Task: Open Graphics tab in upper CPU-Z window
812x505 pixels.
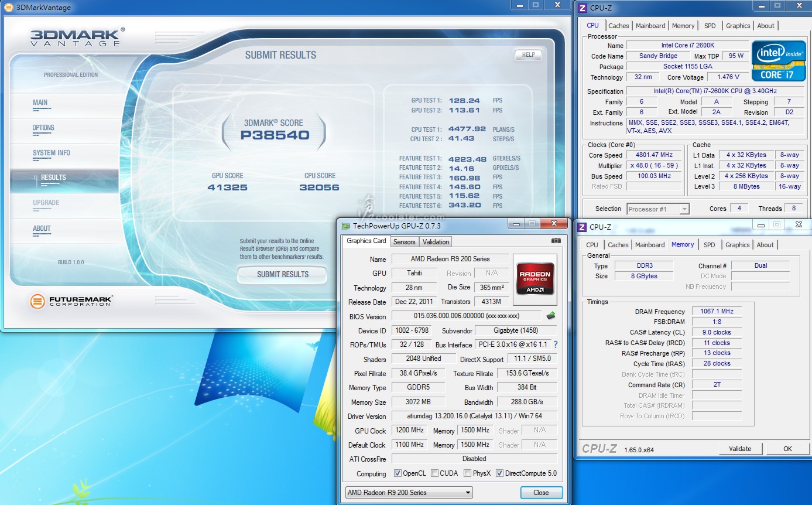Action: click(738, 26)
